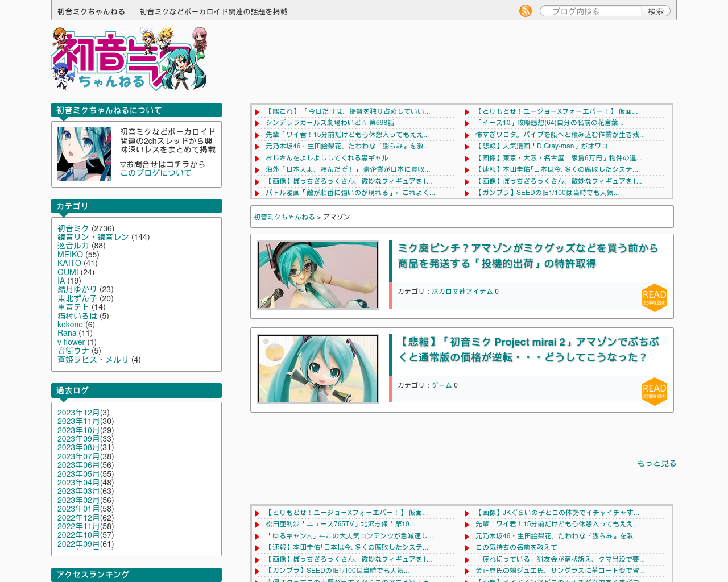Click the 初音ミクちゃんねる header title text

(91, 11)
